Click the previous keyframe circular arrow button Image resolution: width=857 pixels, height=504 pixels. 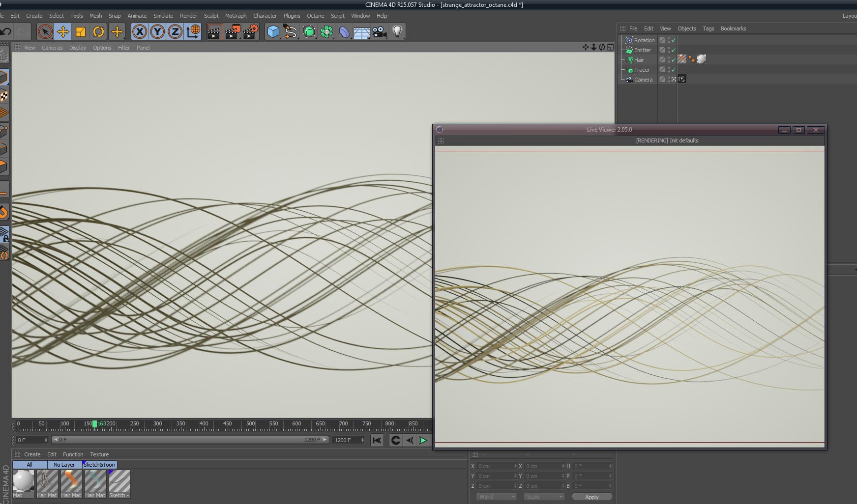(395, 440)
